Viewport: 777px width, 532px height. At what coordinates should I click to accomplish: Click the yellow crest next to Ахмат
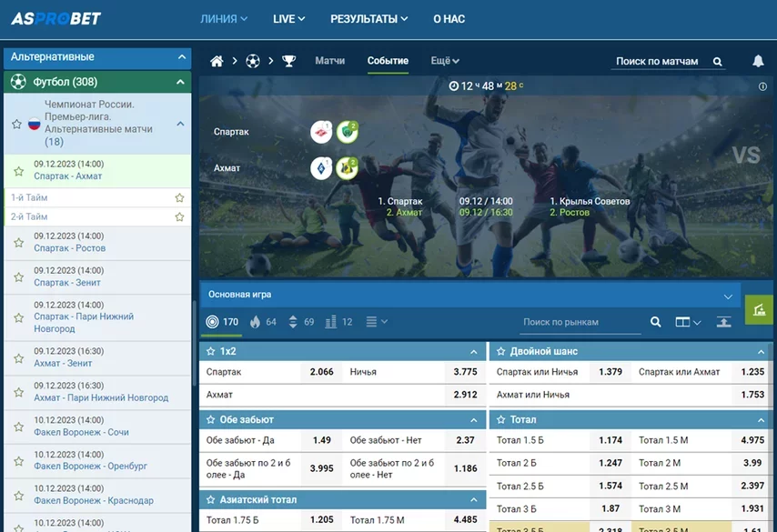click(348, 168)
